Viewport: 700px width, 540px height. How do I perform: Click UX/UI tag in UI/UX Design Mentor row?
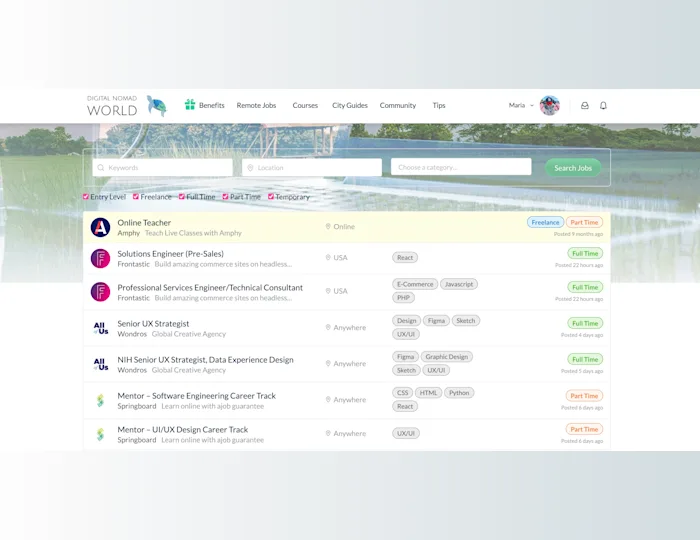pyautogui.click(x=406, y=433)
